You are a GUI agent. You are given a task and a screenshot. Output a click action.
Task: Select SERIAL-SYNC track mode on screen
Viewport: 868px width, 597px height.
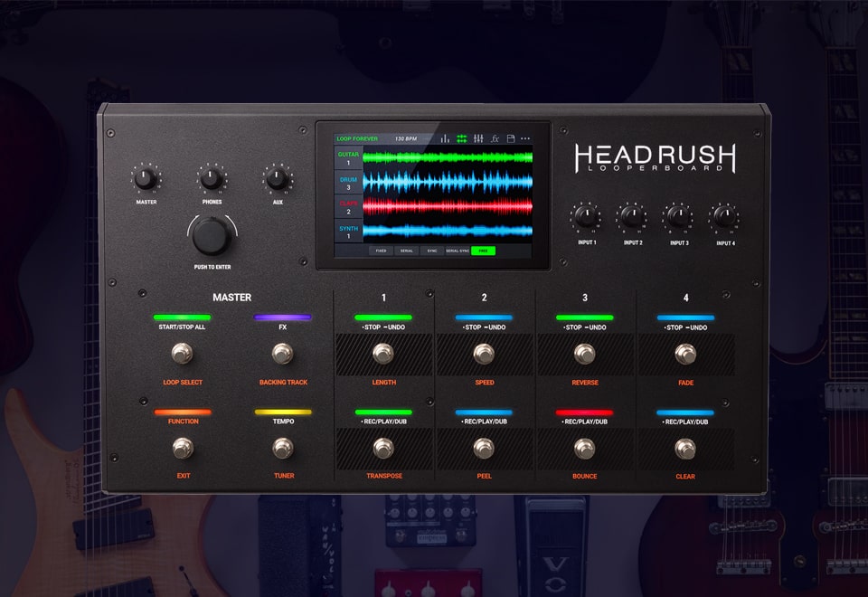pyautogui.click(x=458, y=251)
